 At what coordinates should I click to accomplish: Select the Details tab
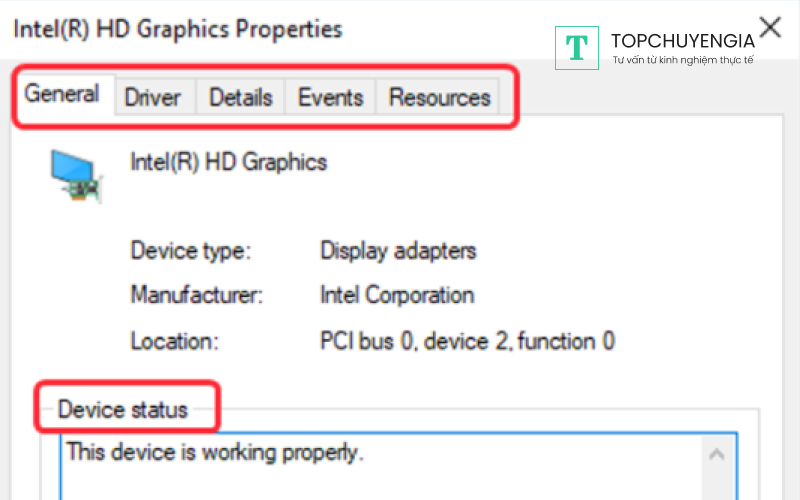coord(240,97)
